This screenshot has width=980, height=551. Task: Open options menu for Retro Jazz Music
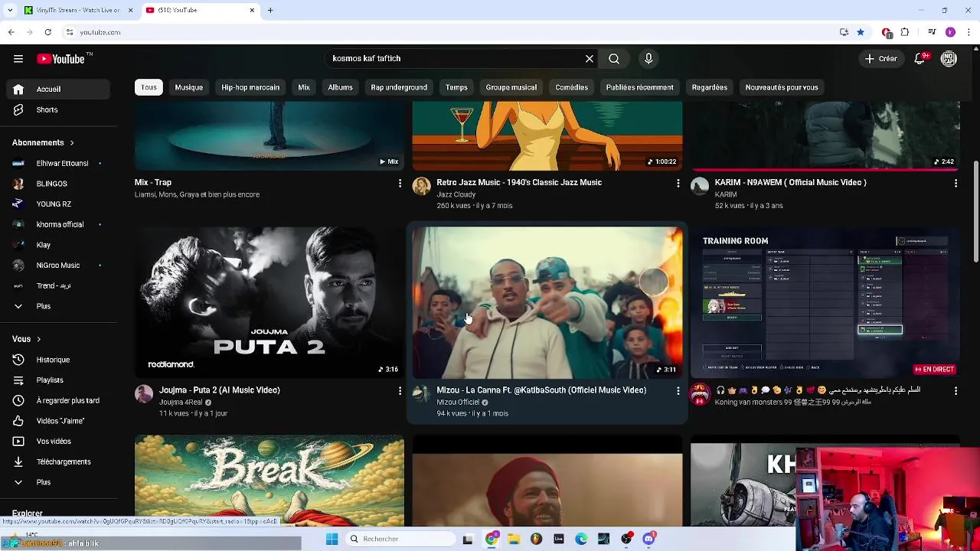point(678,184)
